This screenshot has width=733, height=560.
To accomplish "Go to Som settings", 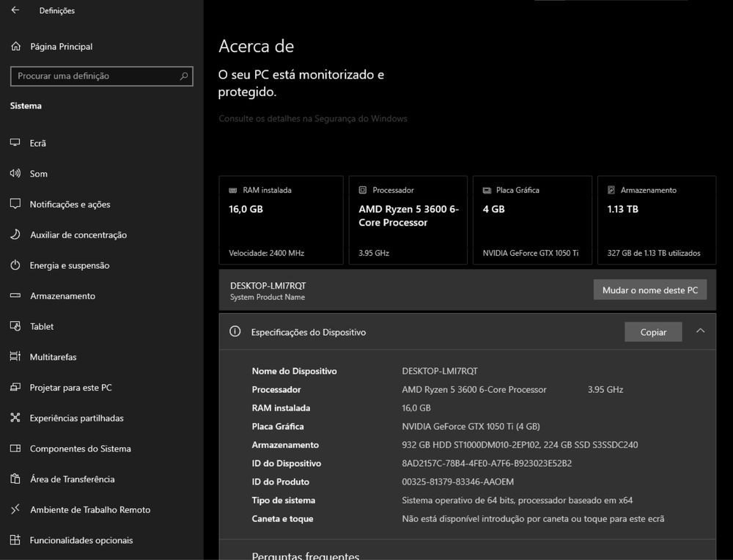I will (38, 174).
